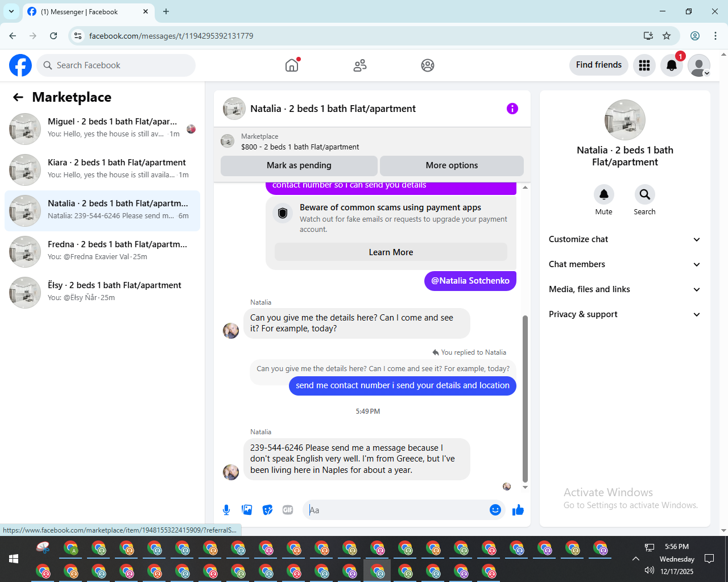
Task: Open the notifications bell
Action: pos(672,65)
